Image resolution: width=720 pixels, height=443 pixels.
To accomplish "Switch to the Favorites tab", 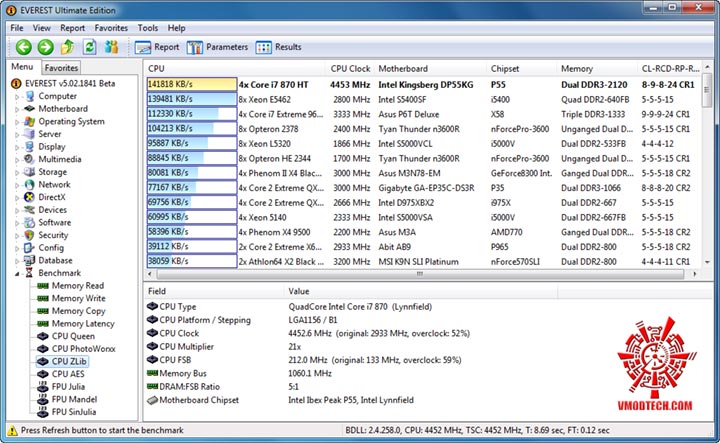I will (x=61, y=68).
